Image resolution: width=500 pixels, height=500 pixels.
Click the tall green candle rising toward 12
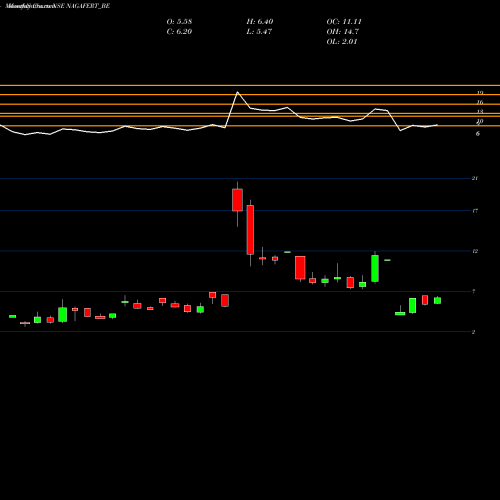pyautogui.click(x=375, y=268)
